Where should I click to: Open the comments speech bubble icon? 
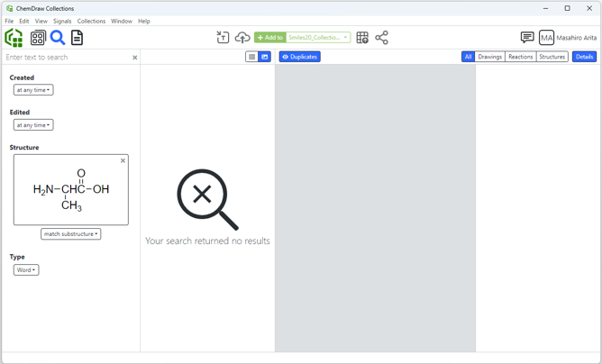pos(527,38)
